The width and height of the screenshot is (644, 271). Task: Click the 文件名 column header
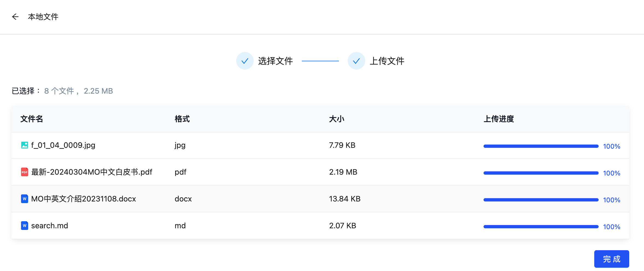pos(31,119)
